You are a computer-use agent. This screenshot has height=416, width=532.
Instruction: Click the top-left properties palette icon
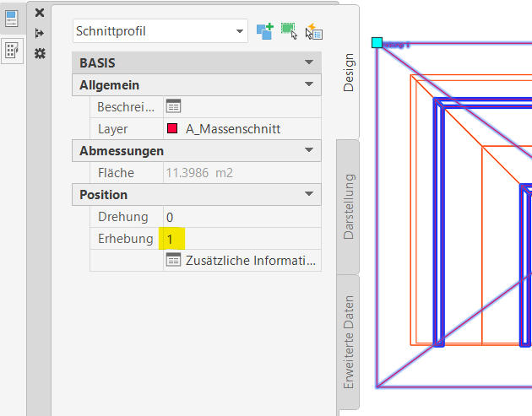point(13,19)
